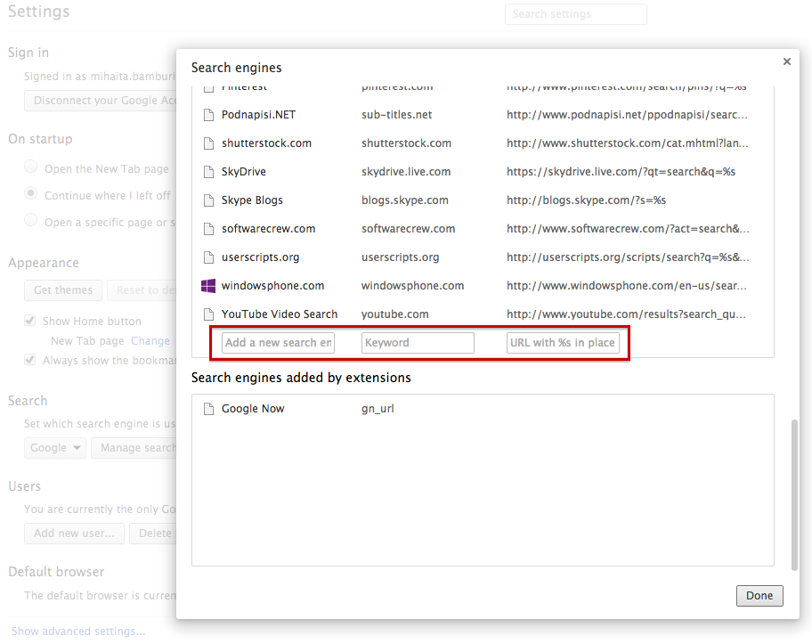Click the YouTube Video Search page icon

pyautogui.click(x=208, y=314)
